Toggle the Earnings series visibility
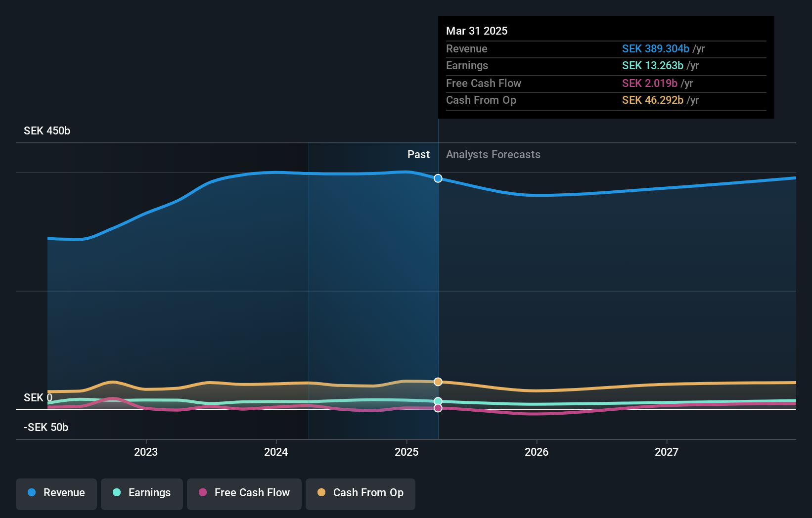Viewport: 812px width, 518px height. [141, 493]
